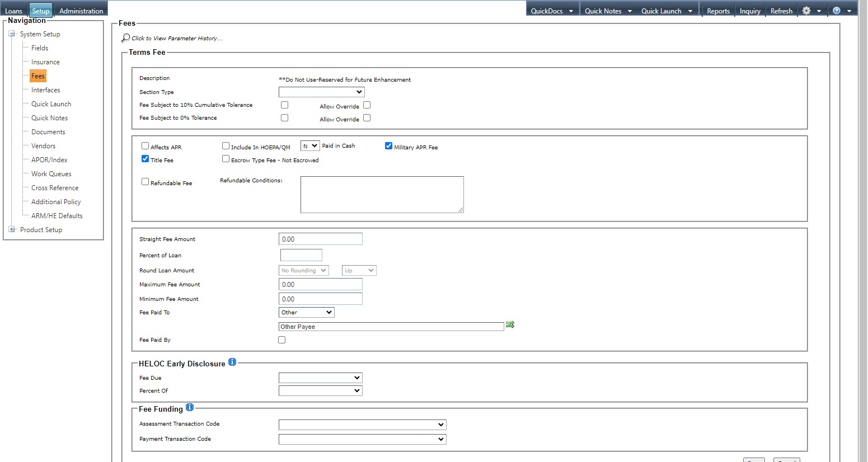Image resolution: width=868 pixels, height=462 pixels.
Task: Click the Straight Fee Amount field
Action: (320, 239)
